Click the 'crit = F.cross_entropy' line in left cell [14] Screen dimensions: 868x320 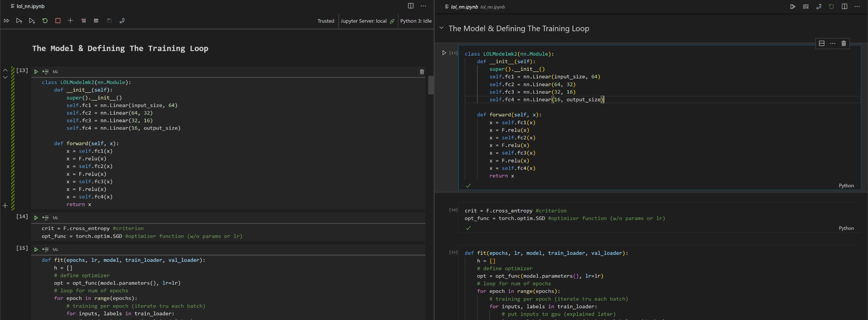click(93, 228)
